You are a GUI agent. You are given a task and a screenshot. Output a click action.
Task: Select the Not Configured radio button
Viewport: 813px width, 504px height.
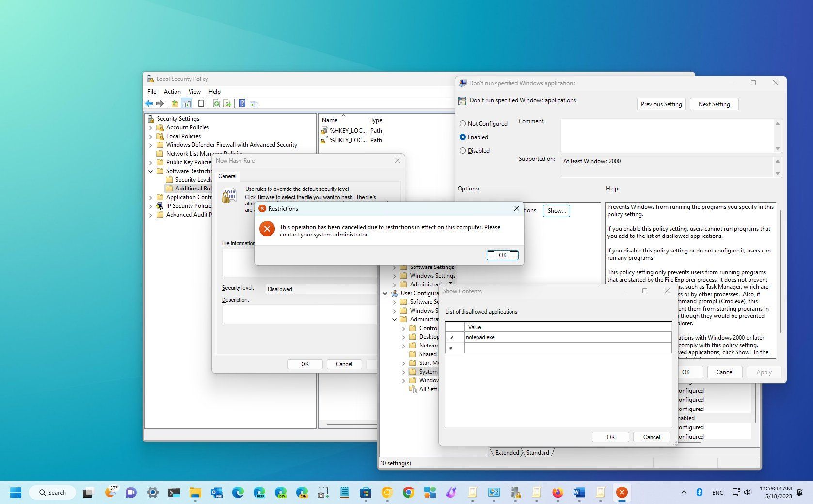[462, 123]
